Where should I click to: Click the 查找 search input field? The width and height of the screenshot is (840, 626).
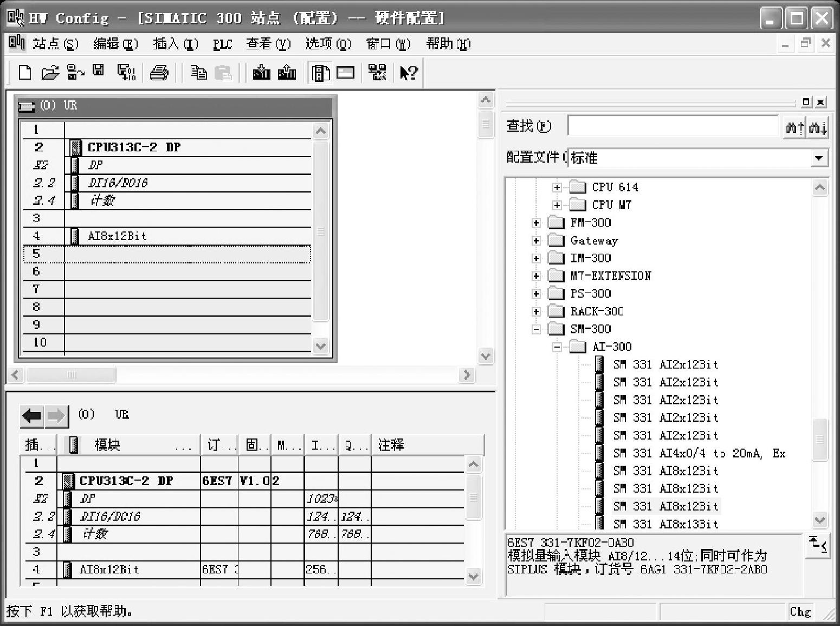673,126
